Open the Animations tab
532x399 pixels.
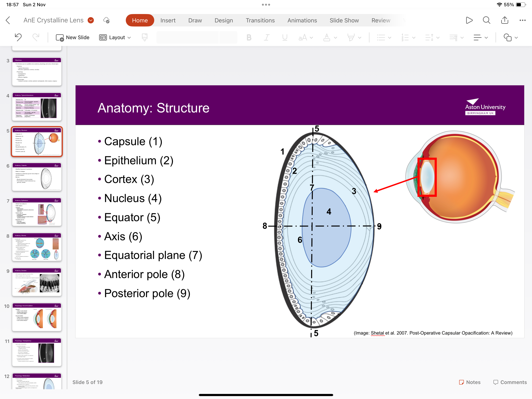pyautogui.click(x=302, y=20)
